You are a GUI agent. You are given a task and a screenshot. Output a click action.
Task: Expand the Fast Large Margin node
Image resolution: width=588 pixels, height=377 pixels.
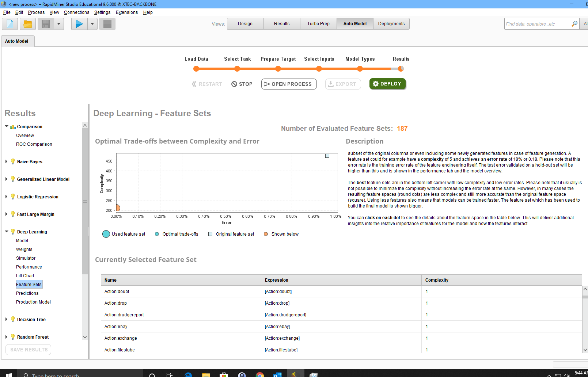(x=6, y=214)
